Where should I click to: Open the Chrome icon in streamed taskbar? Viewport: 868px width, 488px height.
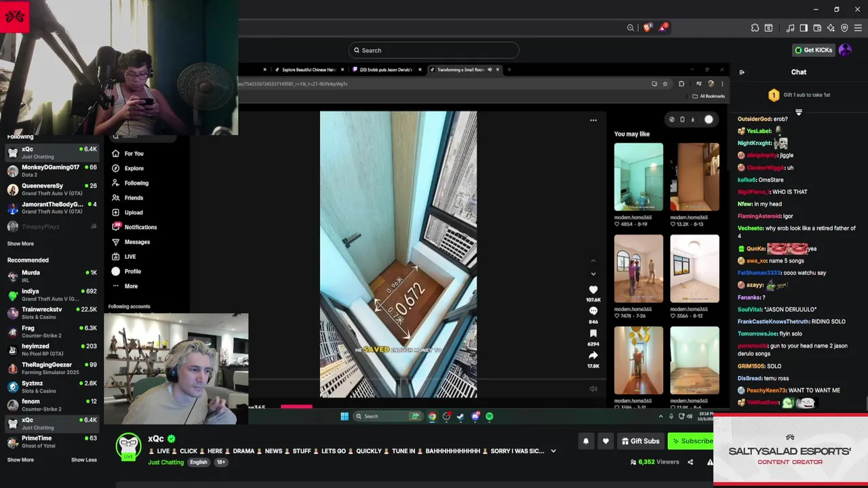coord(432,416)
